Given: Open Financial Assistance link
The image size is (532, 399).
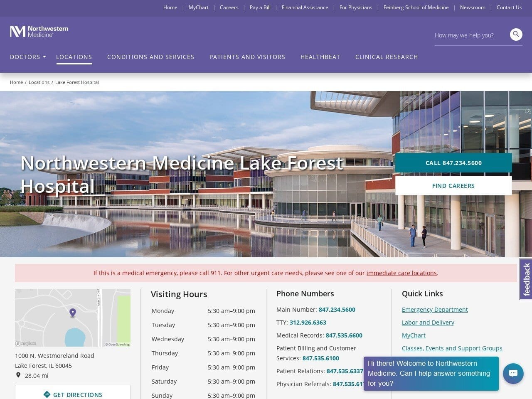Looking at the screenshot, I should pos(305,7).
